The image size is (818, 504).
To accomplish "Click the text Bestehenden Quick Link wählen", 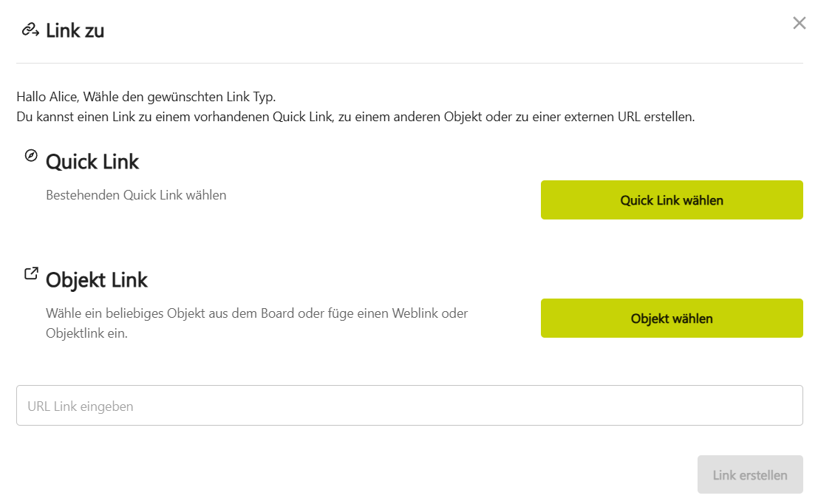I will tap(136, 196).
